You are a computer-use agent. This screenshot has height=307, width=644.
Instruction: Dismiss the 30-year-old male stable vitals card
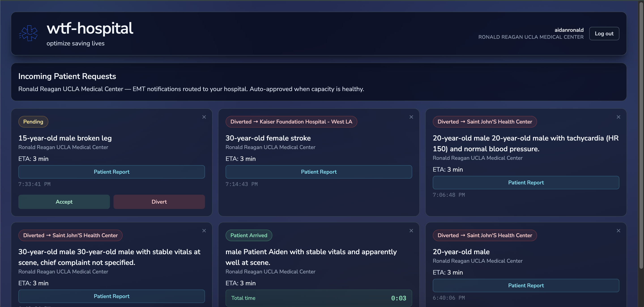204,230
